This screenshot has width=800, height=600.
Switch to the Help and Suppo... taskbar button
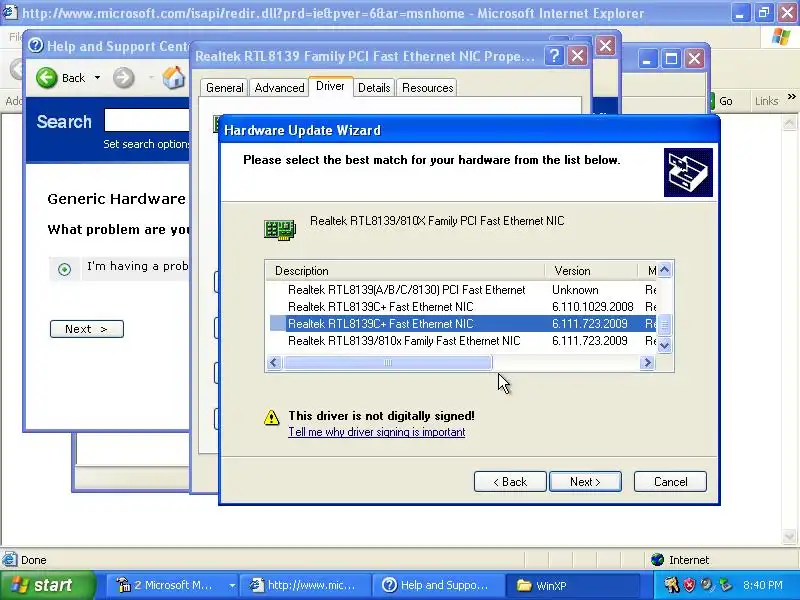pyautogui.click(x=438, y=585)
